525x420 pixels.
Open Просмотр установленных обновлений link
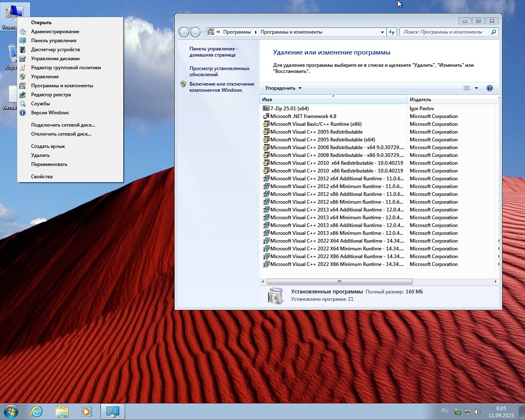(219, 71)
